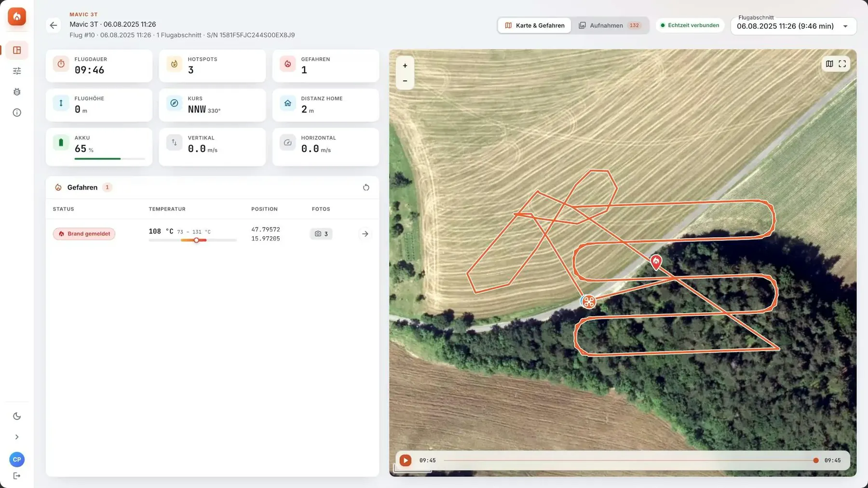Viewport: 868px width, 488px height.
Task: Click the drone position marker on map
Action: (x=588, y=302)
